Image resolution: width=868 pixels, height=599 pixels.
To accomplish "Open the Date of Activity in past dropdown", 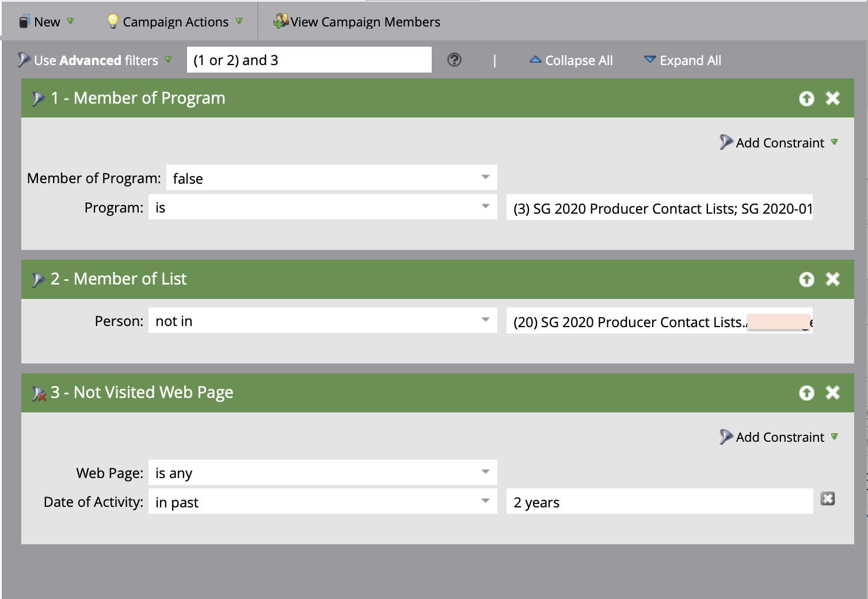I will click(485, 501).
